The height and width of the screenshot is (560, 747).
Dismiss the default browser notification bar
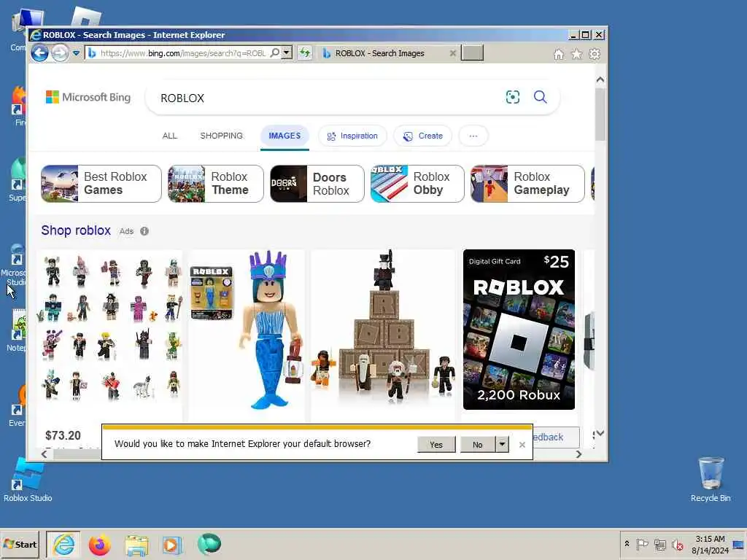point(522,445)
